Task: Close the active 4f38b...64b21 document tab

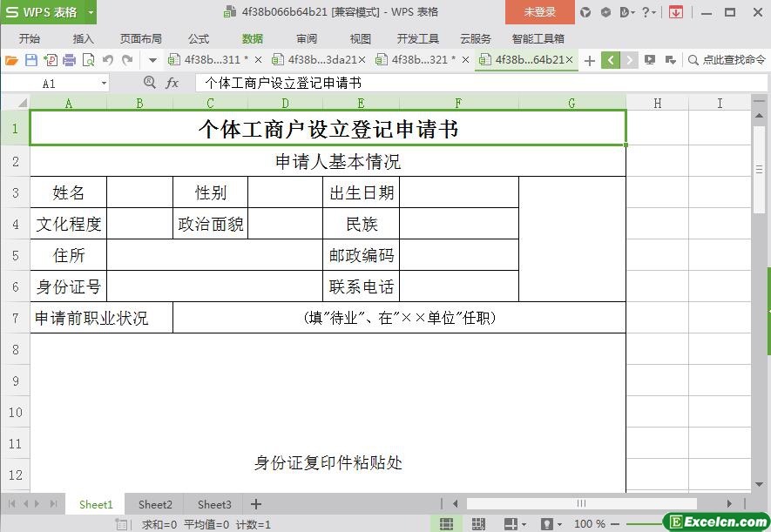Action: [570, 60]
